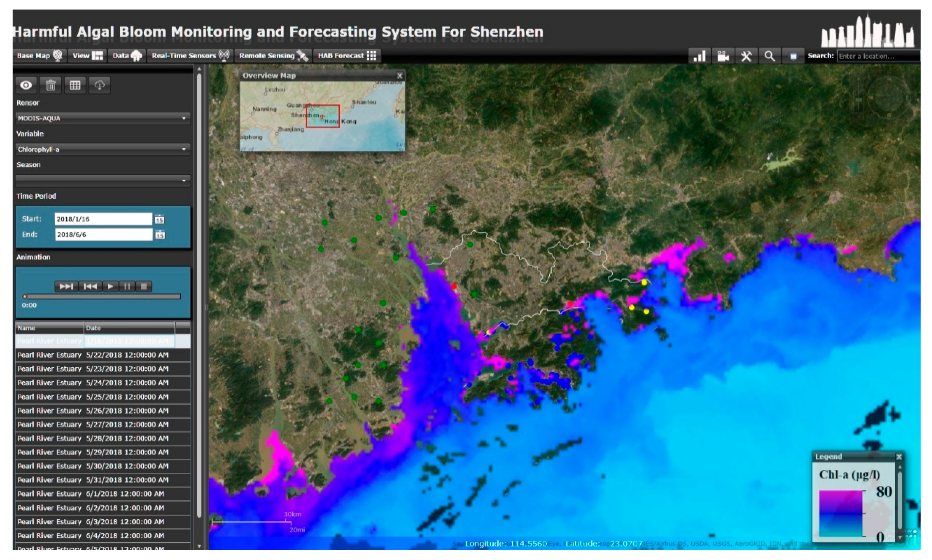Open the Remote Sensing menu
Image resolution: width=932 pixels, height=560 pixels.
click(273, 56)
